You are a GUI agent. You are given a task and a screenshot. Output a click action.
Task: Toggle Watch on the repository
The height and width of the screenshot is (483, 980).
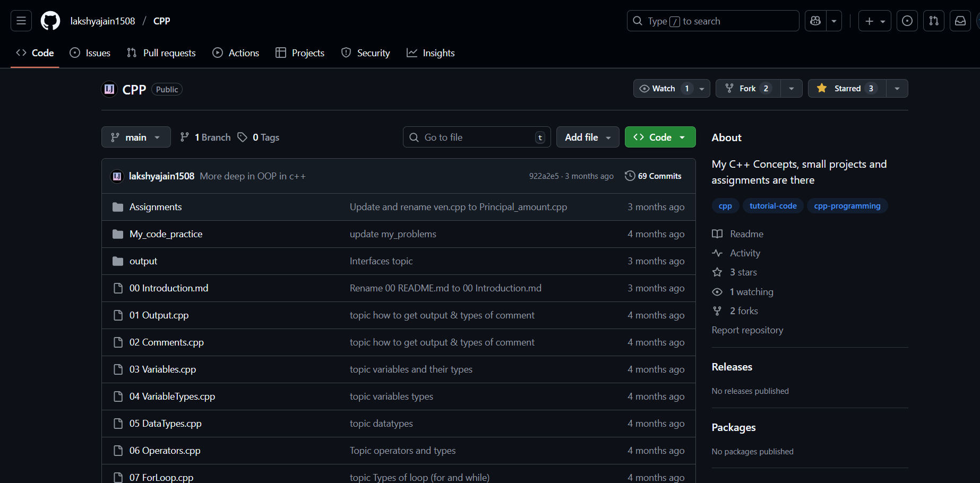click(x=664, y=89)
